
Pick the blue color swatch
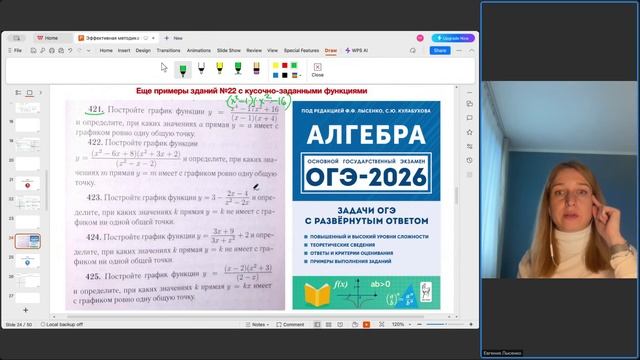pos(276,75)
